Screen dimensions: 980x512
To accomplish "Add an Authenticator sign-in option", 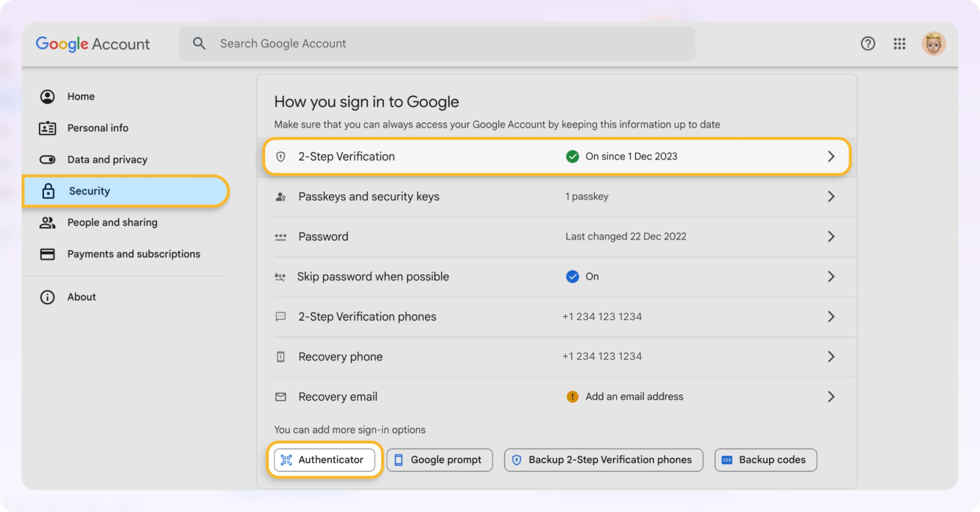I will 325,459.
